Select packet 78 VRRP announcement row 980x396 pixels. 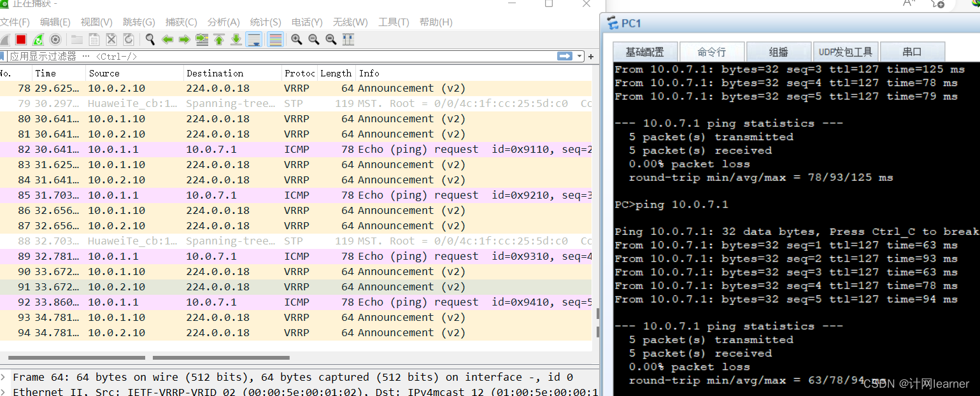(295, 88)
